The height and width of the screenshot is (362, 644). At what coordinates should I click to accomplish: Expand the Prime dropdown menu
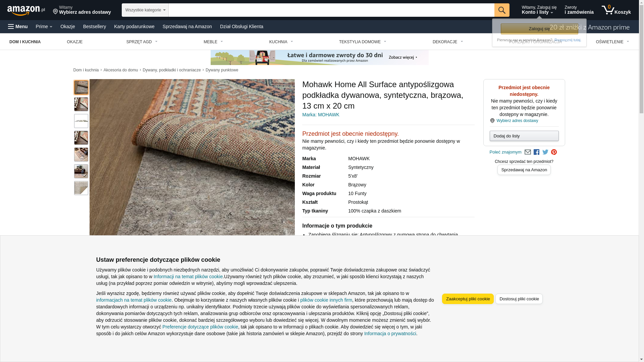pyautogui.click(x=44, y=26)
